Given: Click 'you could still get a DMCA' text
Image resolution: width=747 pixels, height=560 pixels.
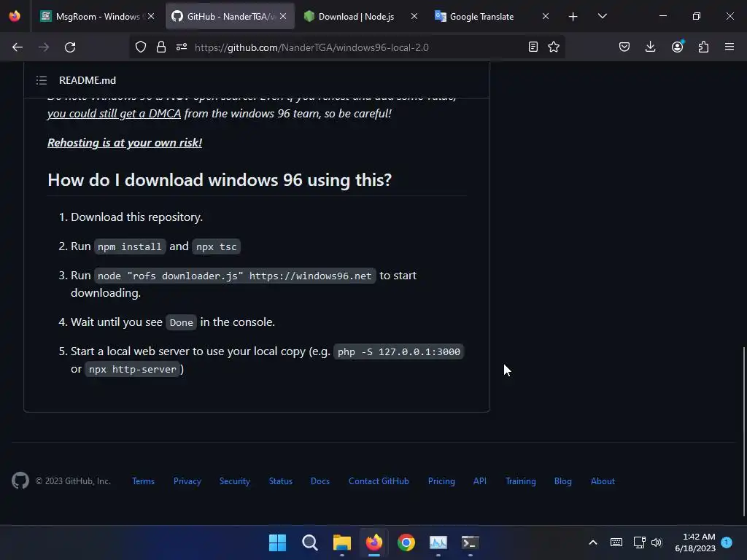Looking at the screenshot, I should point(114,113).
